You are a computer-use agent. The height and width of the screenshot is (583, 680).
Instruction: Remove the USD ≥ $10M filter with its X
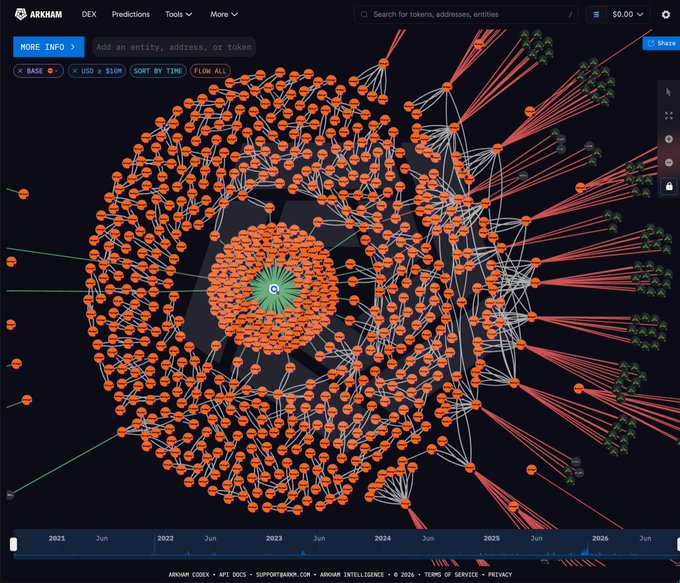pos(75,71)
